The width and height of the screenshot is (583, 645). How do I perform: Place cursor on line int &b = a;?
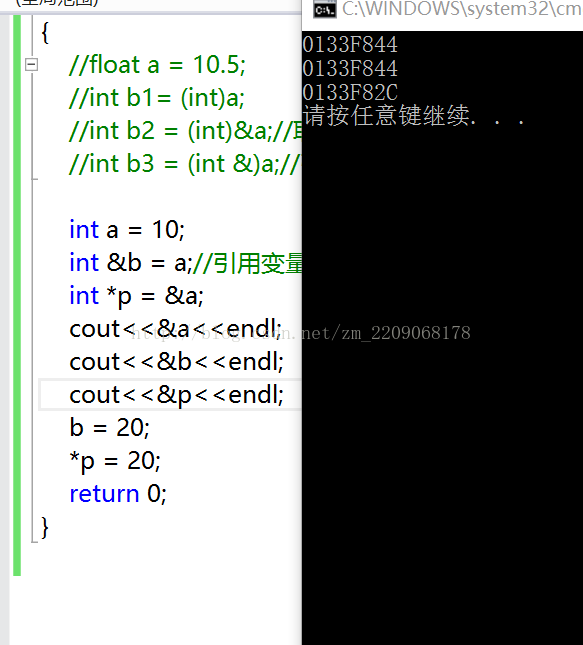131,262
